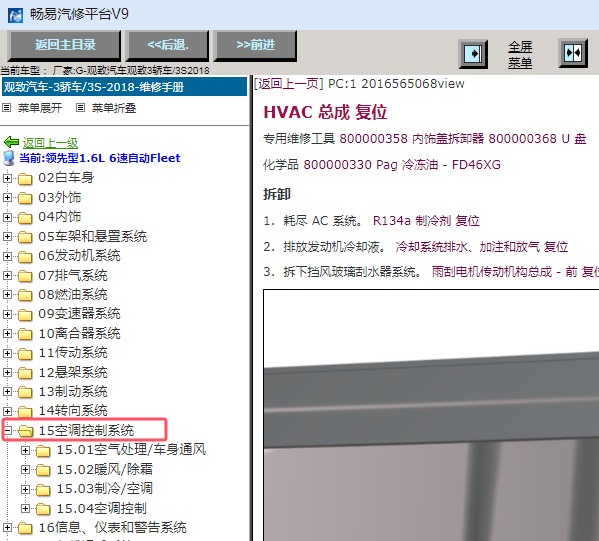
Task: Expand the 08燃油系统 node
Action: [7, 295]
